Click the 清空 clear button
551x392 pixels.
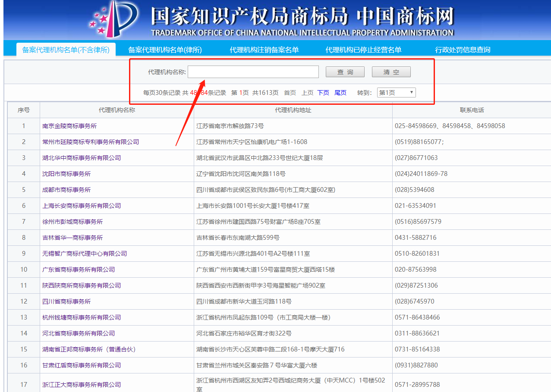[x=391, y=72]
